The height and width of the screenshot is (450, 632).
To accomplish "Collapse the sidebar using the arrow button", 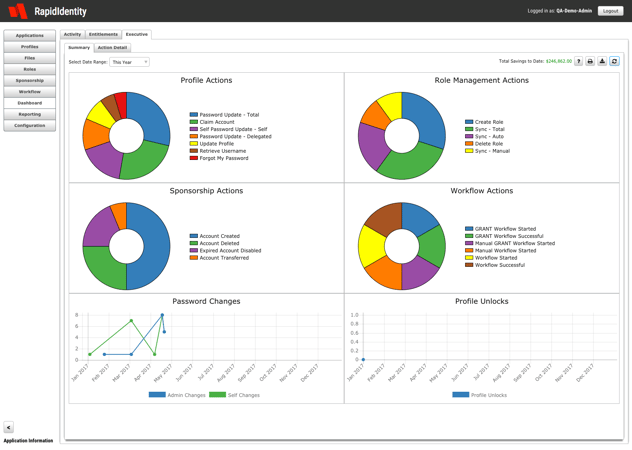I will [8, 427].
